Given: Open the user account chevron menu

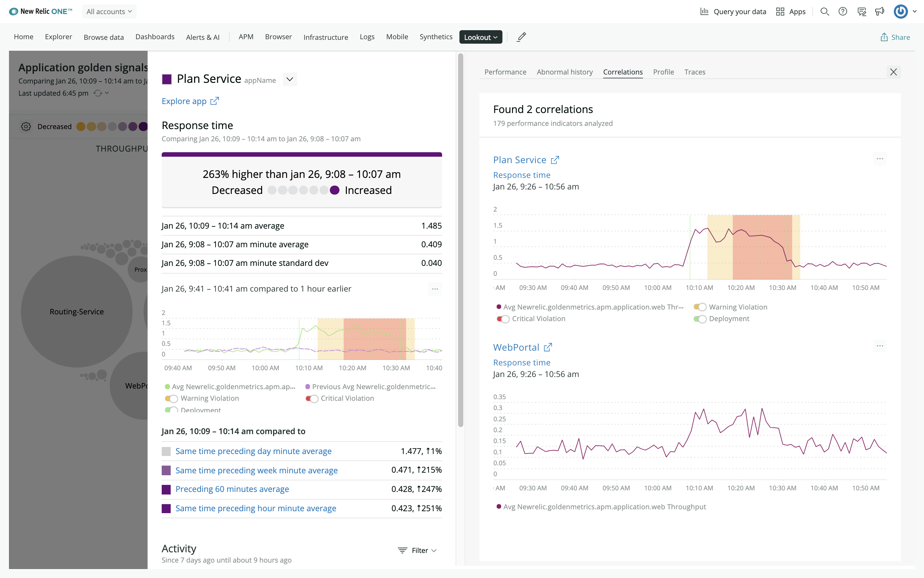Looking at the screenshot, I should [x=915, y=12].
